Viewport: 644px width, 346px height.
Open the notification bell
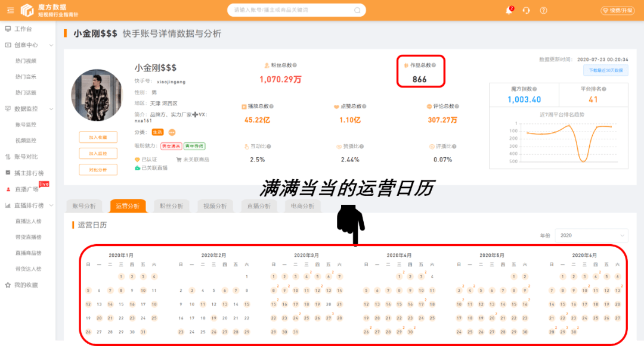click(509, 10)
